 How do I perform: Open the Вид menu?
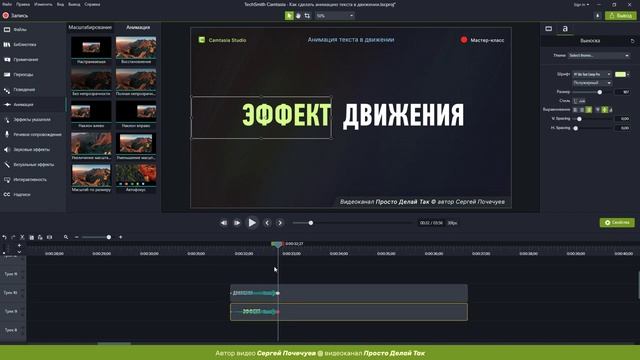coord(60,4)
